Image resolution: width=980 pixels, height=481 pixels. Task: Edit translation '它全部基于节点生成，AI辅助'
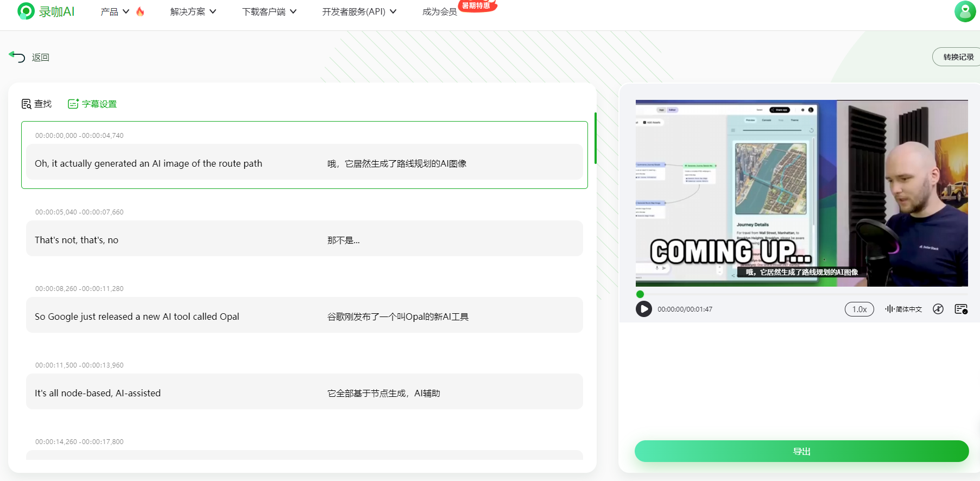(383, 393)
